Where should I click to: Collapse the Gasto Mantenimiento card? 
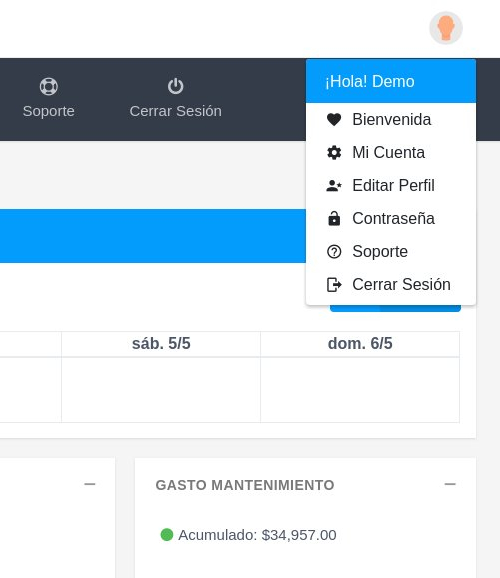point(450,484)
